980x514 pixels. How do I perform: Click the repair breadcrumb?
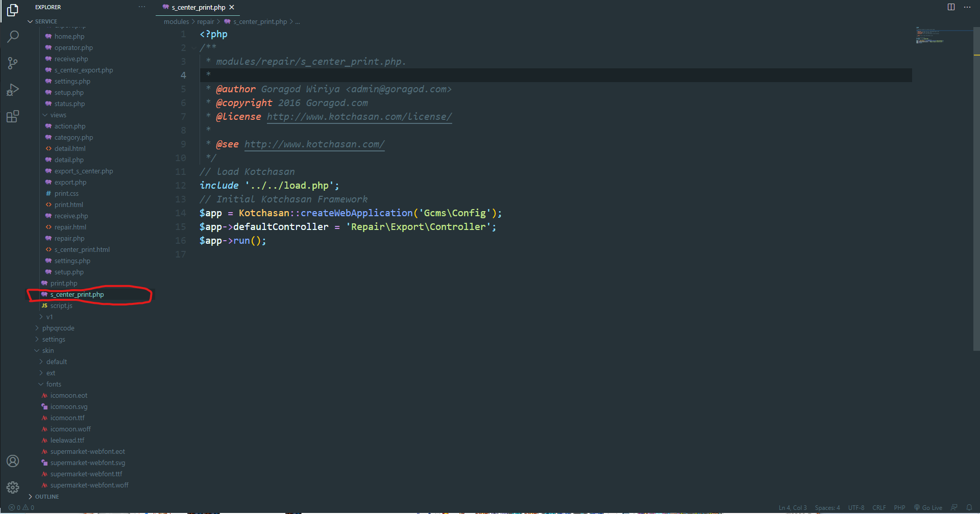click(x=206, y=21)
